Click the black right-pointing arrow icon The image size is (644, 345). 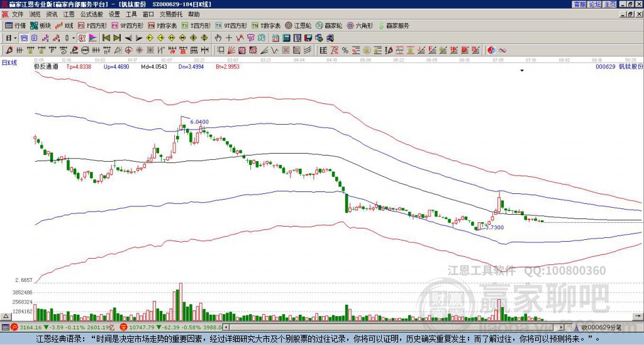139,38
